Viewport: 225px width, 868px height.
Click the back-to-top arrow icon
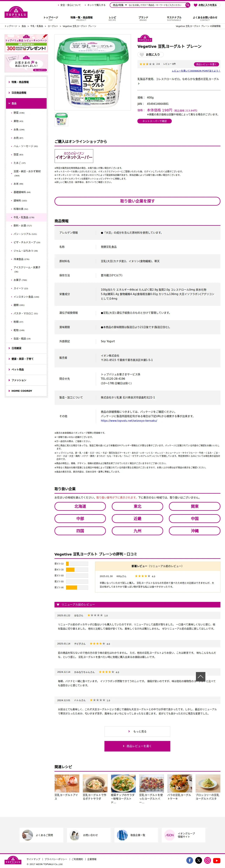pos(200,676)
